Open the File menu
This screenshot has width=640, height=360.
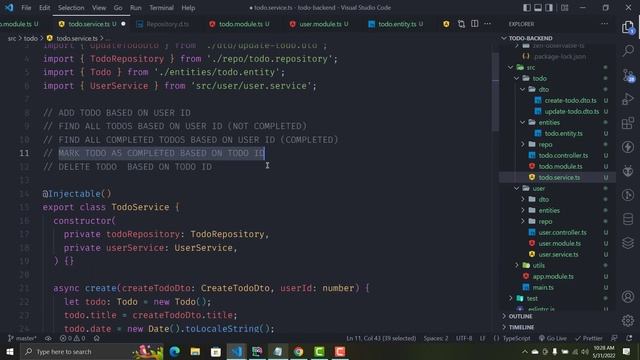click(26, 8)
